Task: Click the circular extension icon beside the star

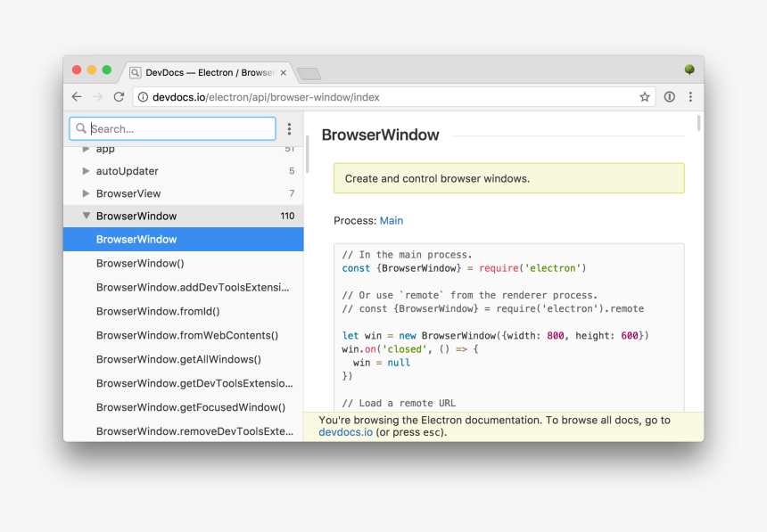Action: point(670,97)
